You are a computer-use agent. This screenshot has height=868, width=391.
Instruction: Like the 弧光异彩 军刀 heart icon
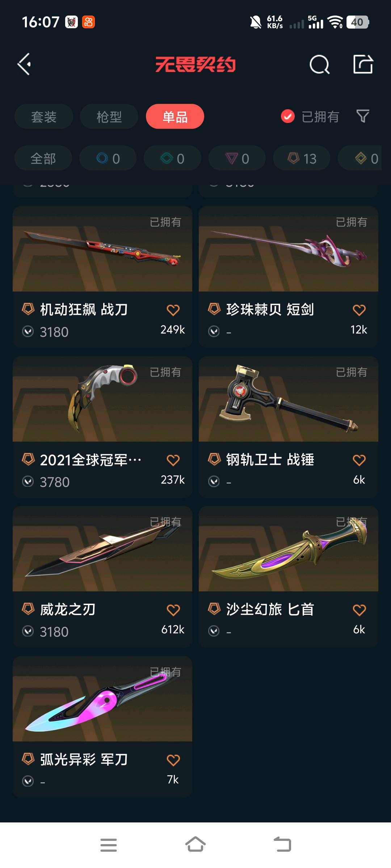pos(173,760)
